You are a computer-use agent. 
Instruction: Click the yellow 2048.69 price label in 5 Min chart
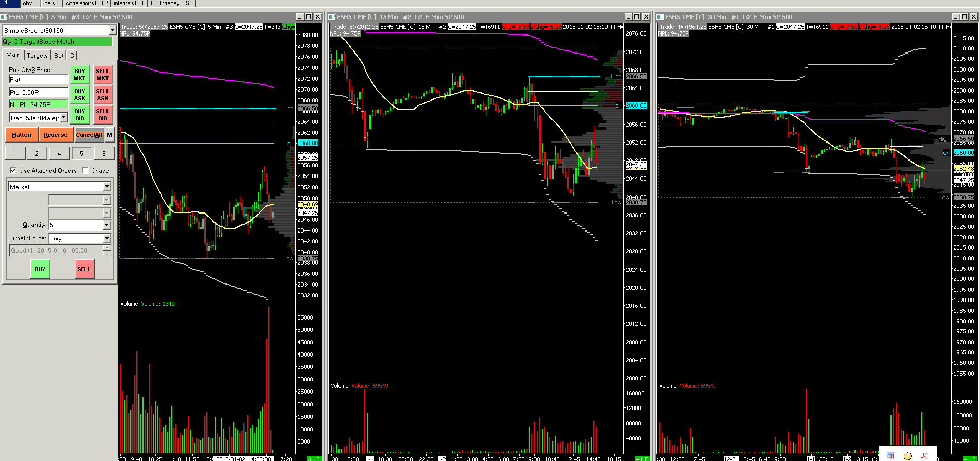pyautogui.click(x=308, y=204)
